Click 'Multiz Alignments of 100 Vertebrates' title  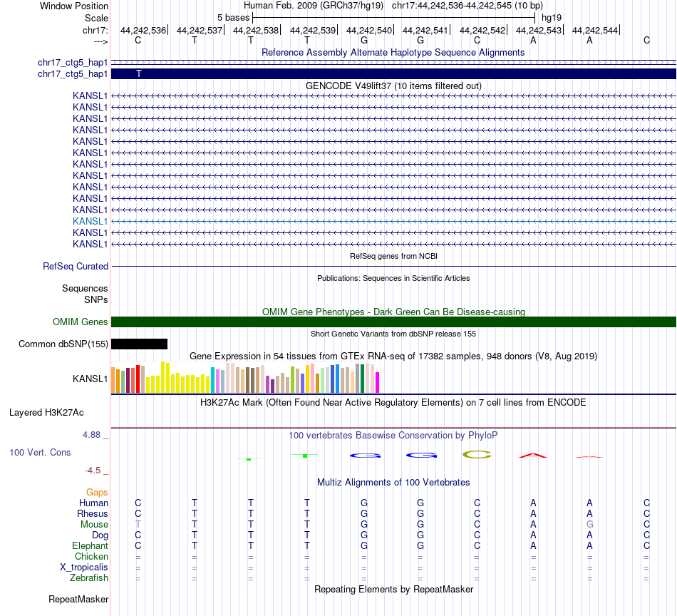pos(393,483)
